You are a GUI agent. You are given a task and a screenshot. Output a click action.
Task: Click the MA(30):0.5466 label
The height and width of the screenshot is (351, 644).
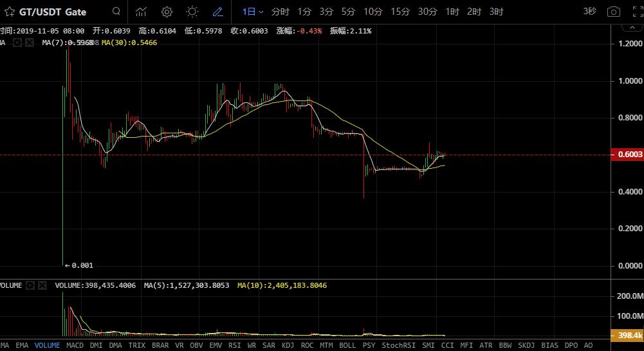129,43
